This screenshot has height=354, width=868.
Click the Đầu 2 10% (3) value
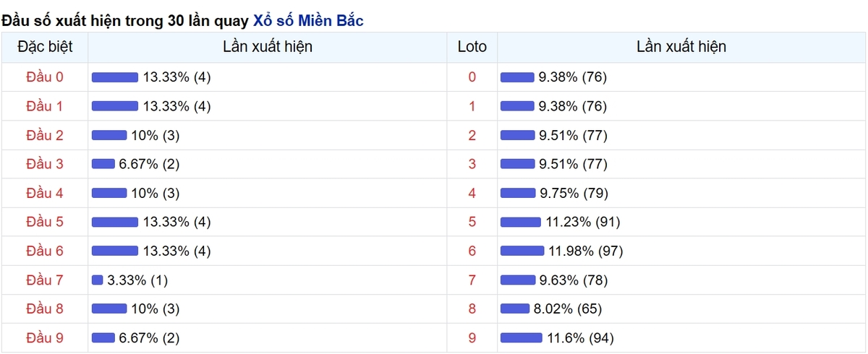156,135
